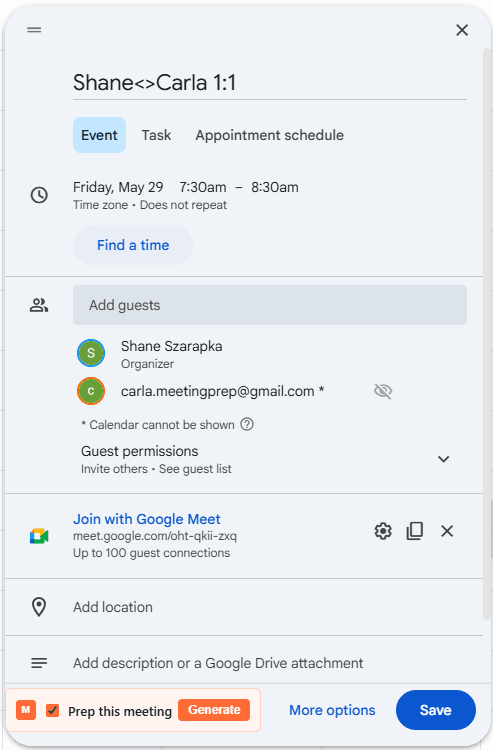
Task: Click Guest permissions label
Action: pos(140,451)
